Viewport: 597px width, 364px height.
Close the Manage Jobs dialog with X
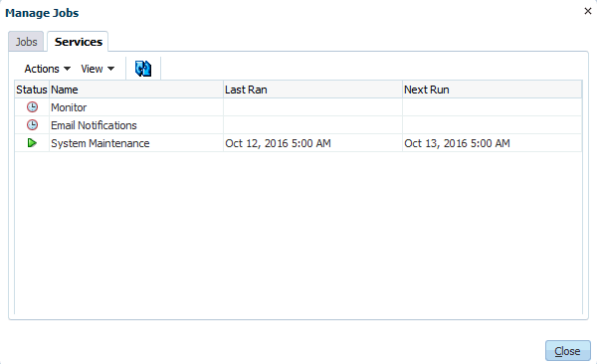tap(588, 11)
